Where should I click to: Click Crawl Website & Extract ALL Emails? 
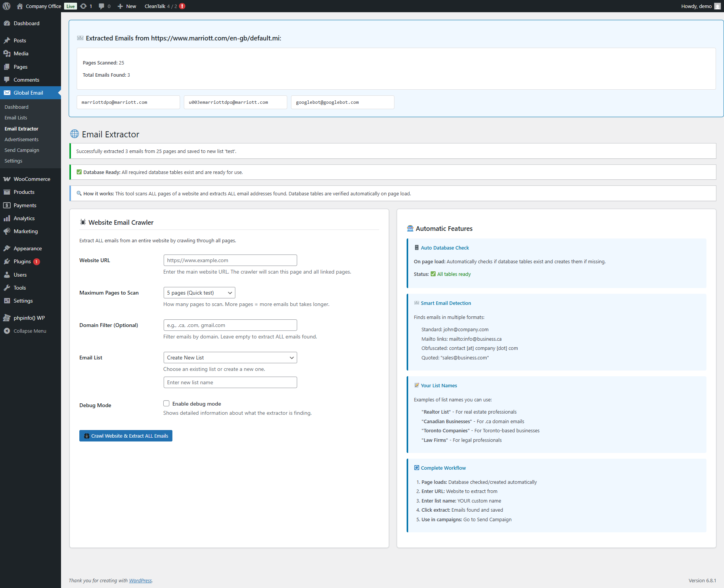pyautogui.click(x=126, y=436)
